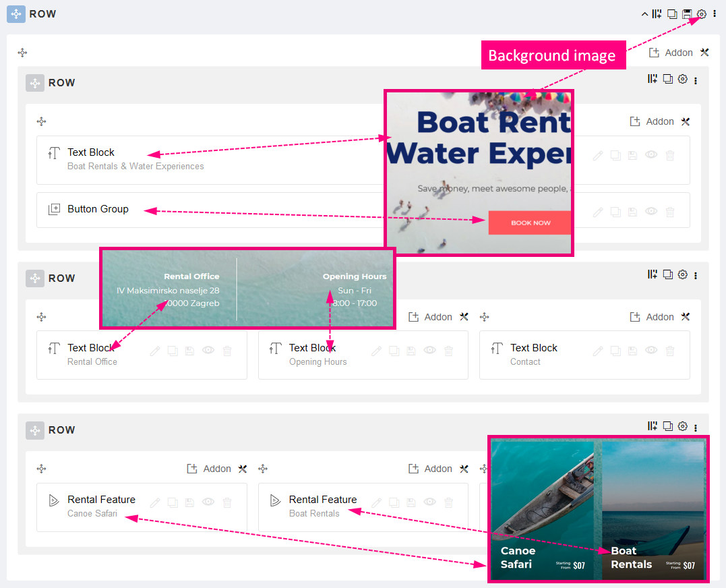Click tools icon beside Addon in Canoe Safari column
Viewport: 726px width, 588px height.
pos(243,469)
